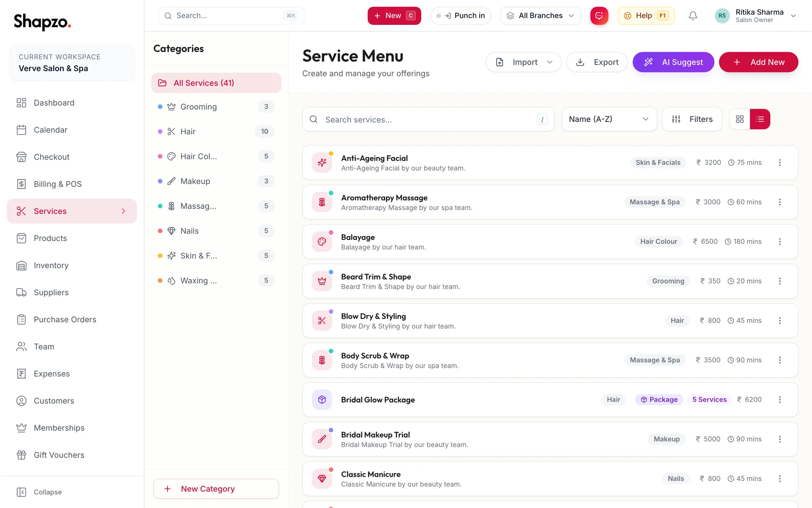Viewport: 812px width, 508px height.
Task: Click the Add New button
Action: pos(758,62)
